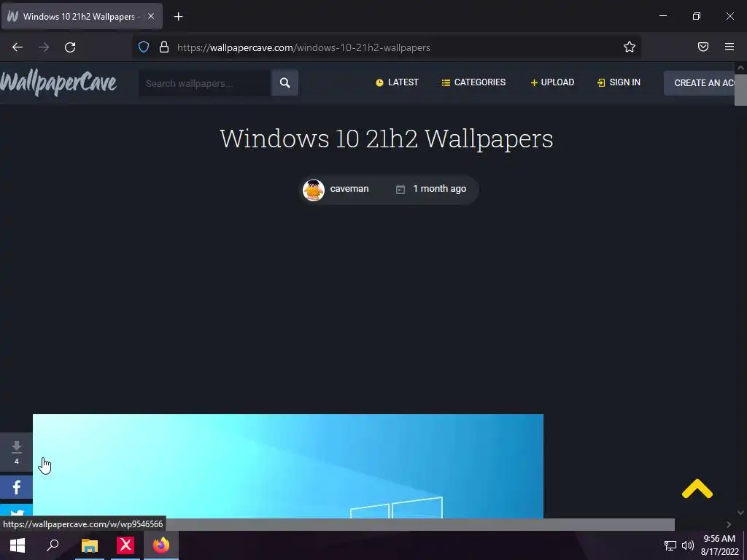Click the caveman avatar image
747x560 pixels.
(x=314, y=190)
